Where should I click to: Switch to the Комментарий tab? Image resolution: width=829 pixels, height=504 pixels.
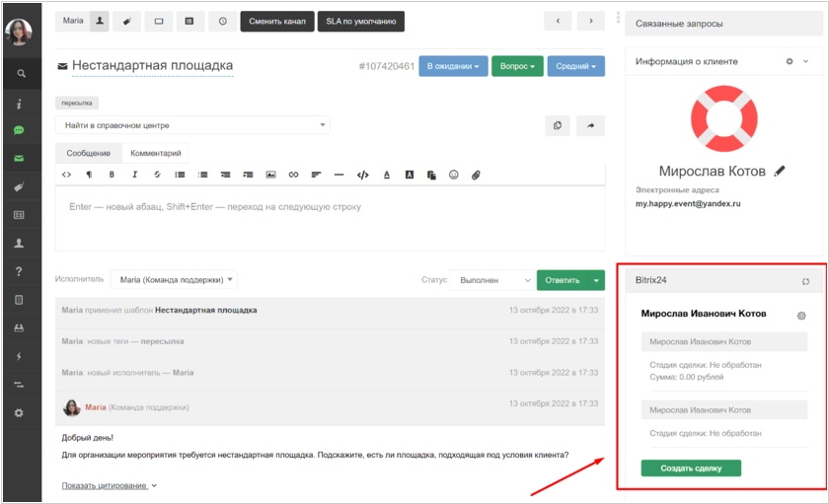coord(156,153)
